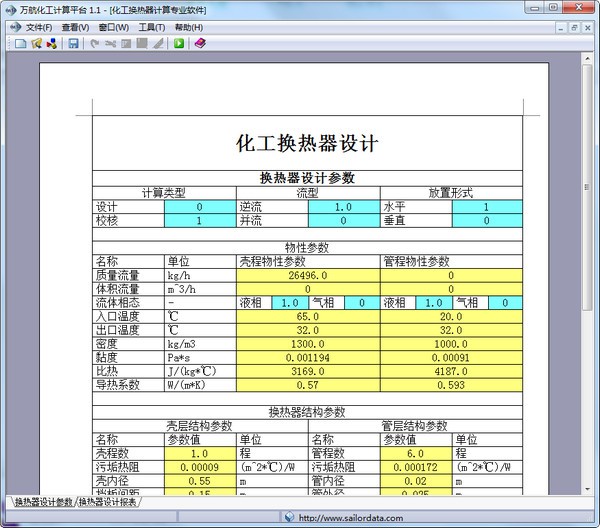Click the 设计 calculation type value cell

(199, 207)
